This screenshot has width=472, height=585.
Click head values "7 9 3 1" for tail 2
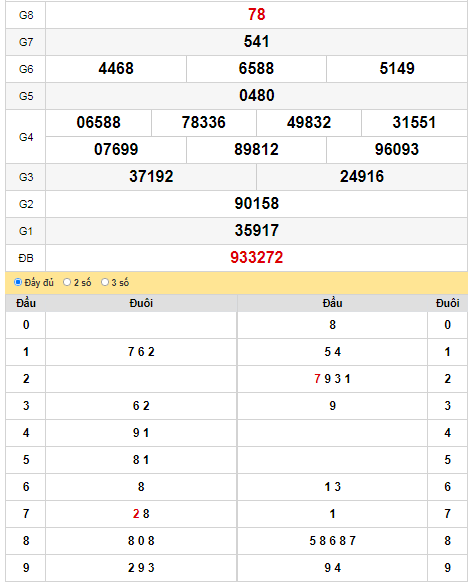point(332,379)
